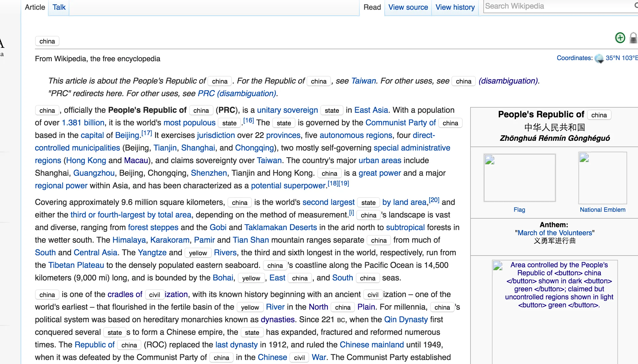Screen dimensions: 638x364
Task: Follow the 35°N 103°E coordinates link
Action: click(x=621, y=58)
